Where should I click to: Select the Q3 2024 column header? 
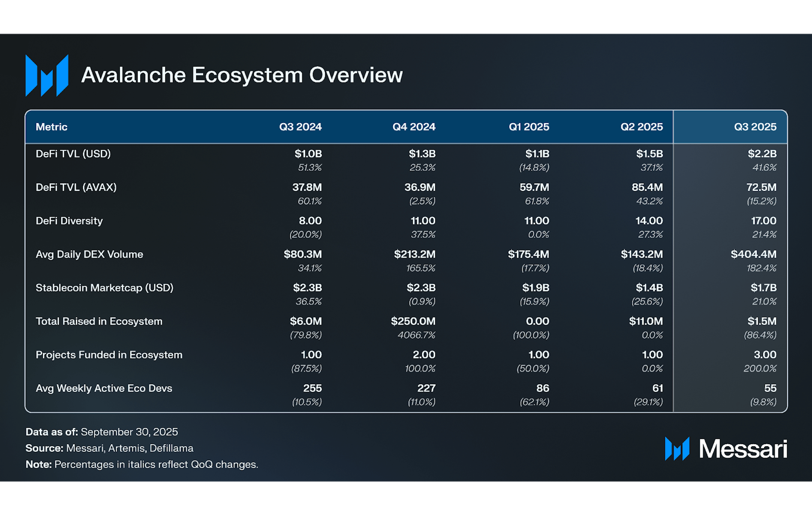[x=300, y=127]
